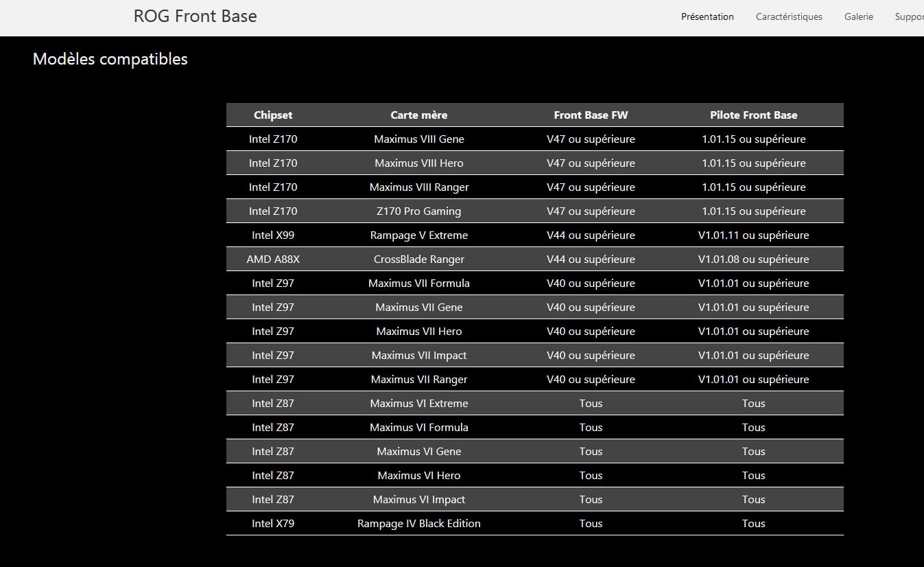Image resolution: width=924 pixels, height=567 pixels.
Task: Click the Pilote Front Base column header
Action: (754, 115)
